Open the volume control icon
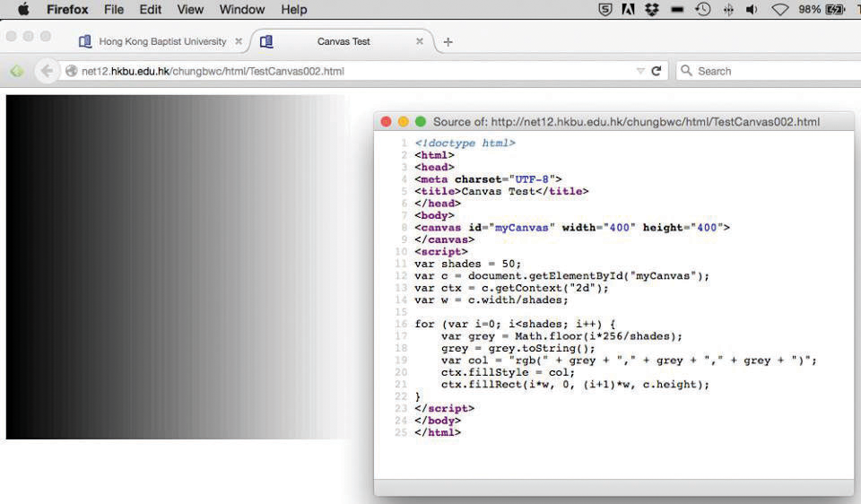 (x=752, y=9)
